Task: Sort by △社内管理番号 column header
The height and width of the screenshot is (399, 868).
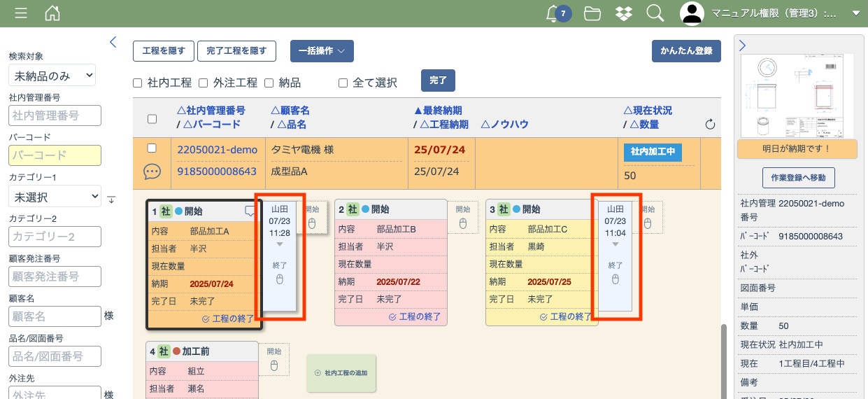Action: pyautogui.click(x=211, y=111)
